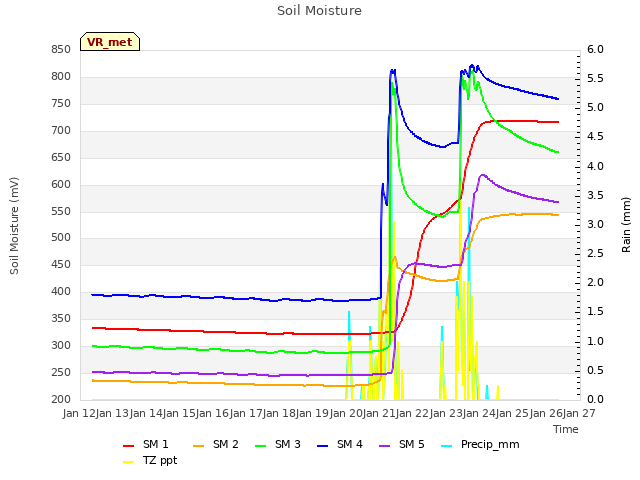Click the Soil Moisture (mV) axis label

(14, 226)
